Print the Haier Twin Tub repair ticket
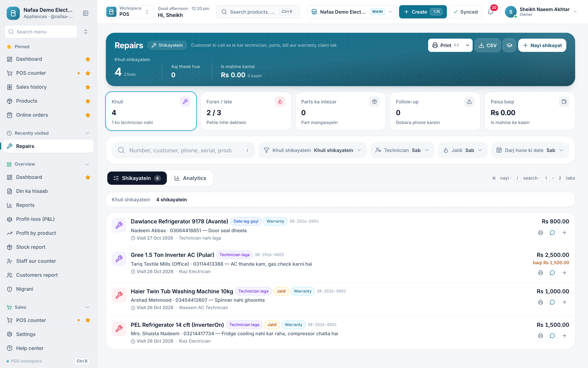Viewport: 588px width, 368px height. coord(540,302)
